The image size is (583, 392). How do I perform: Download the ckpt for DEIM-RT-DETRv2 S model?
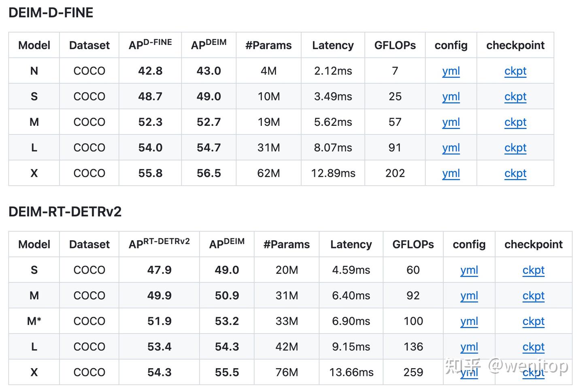pos(534,270)
